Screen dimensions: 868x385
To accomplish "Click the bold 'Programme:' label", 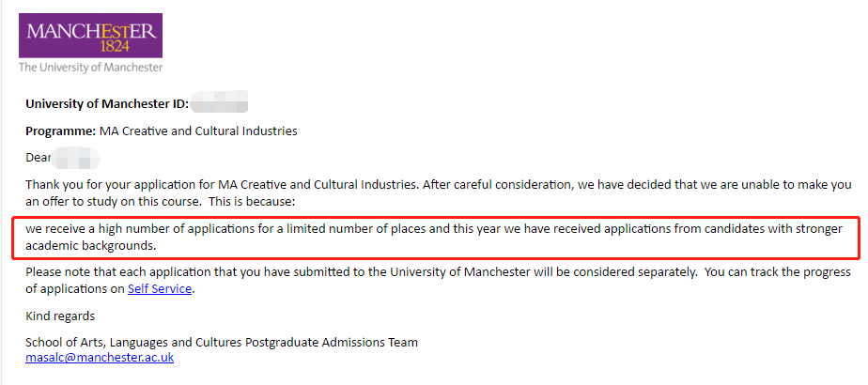I will (60, 131).
